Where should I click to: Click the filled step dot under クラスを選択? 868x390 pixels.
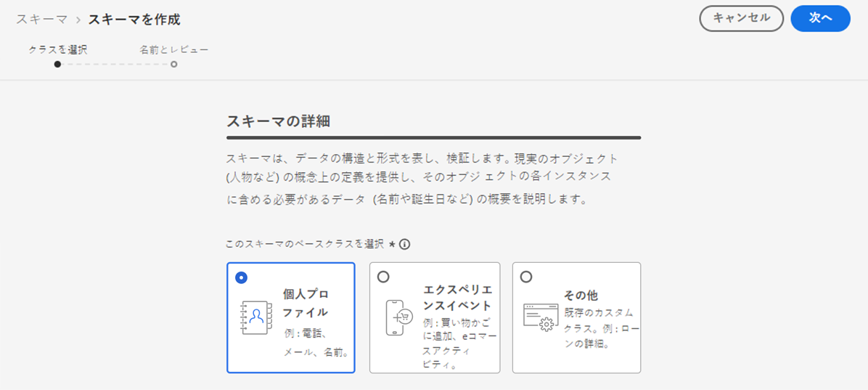[x=57, y=65]
